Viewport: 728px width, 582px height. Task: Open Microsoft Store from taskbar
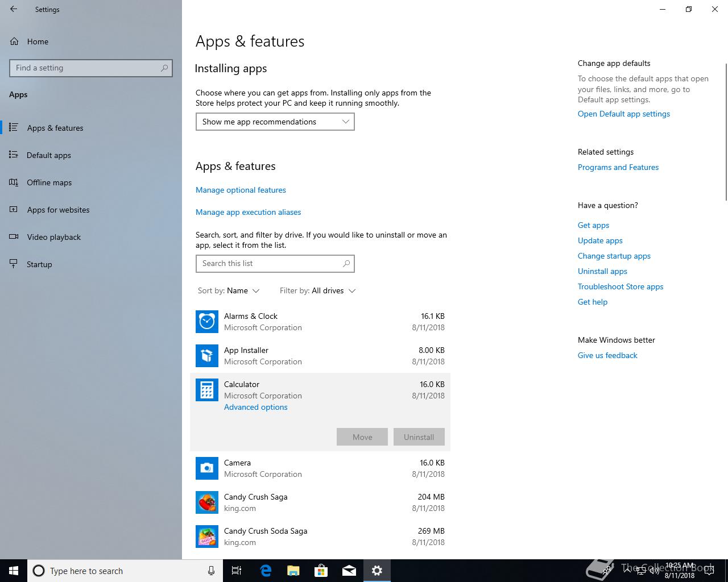tap(321, 571)
